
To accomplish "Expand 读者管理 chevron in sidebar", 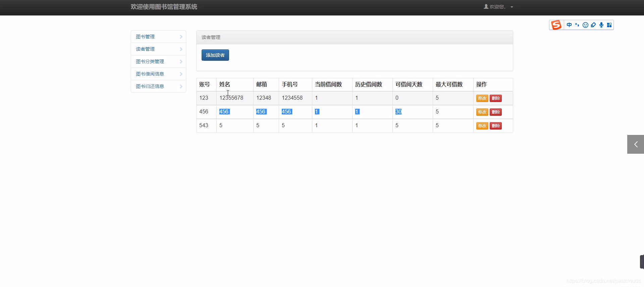I will tap(181, 49).
